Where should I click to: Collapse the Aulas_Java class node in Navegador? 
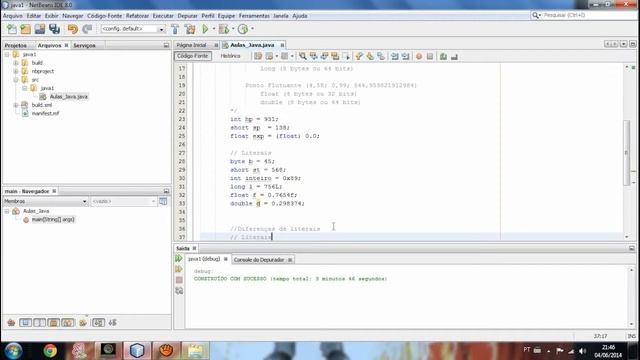pos(7,211)
